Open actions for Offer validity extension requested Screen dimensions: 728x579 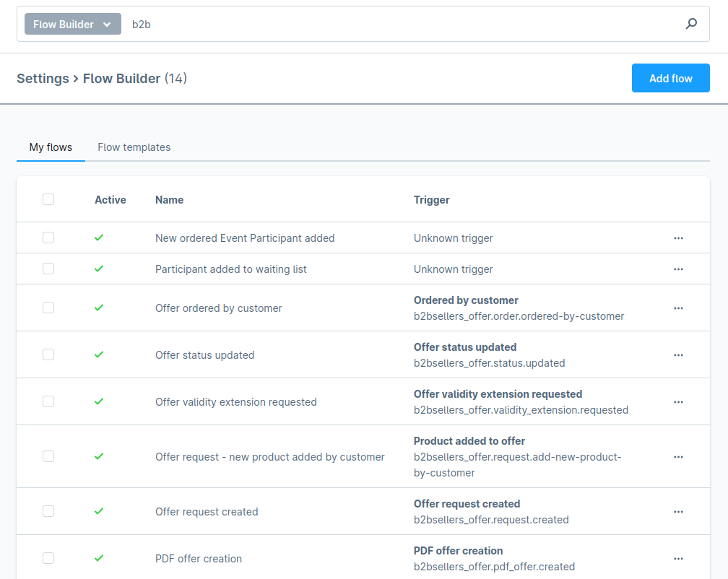coord(678,402)
